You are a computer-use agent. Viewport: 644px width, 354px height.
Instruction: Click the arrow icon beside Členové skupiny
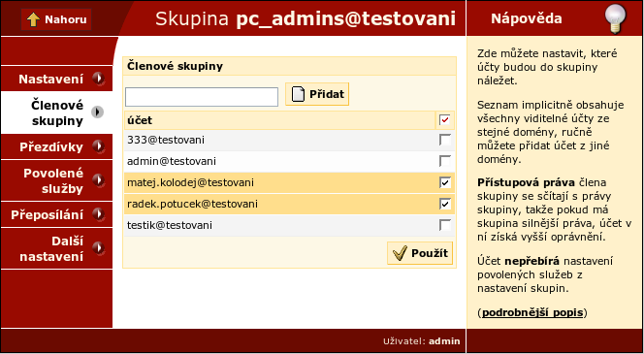pos(97,113)
